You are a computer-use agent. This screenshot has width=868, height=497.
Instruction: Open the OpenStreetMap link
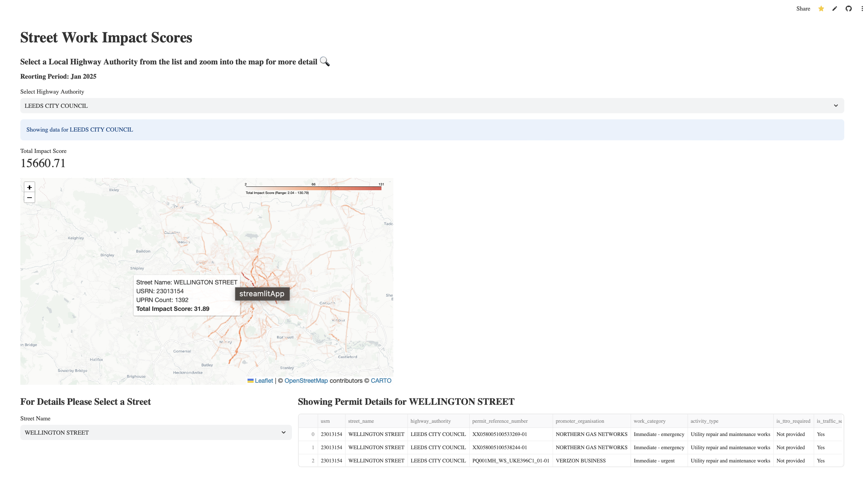[x=306, y=381]
